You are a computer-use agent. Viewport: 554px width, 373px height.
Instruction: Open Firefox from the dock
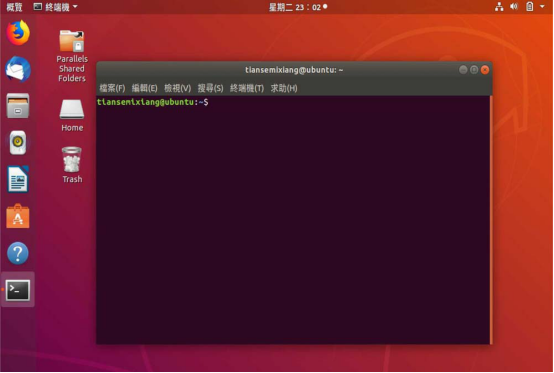tap(18, 33)
